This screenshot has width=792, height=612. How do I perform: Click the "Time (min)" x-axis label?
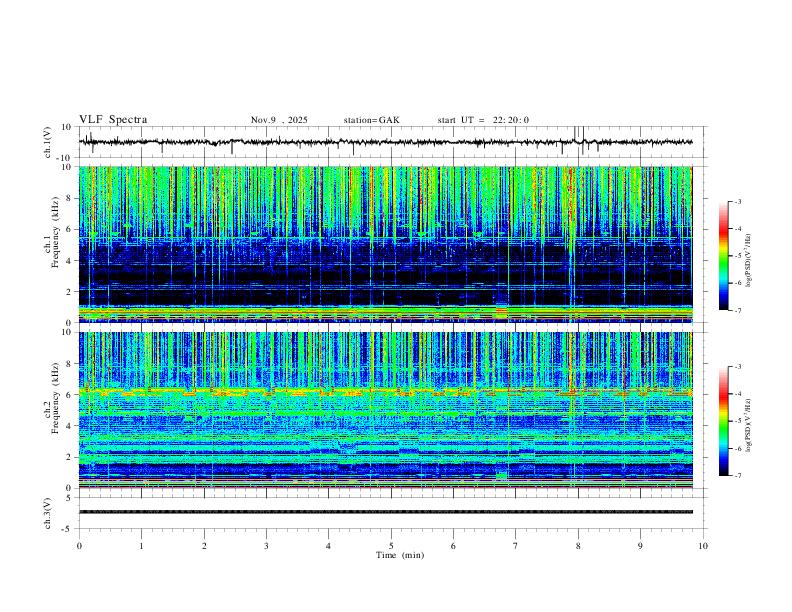pyautogui.click(x=400, y=555)
